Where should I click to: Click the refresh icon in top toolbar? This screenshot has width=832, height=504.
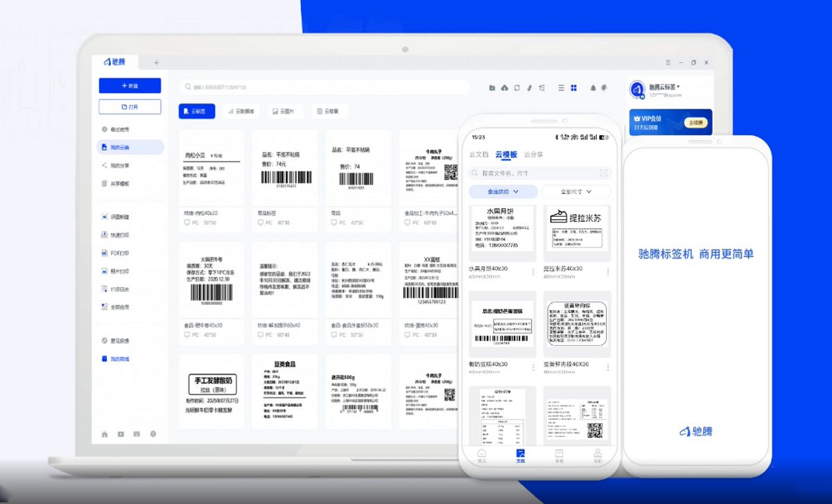point(517,88)
